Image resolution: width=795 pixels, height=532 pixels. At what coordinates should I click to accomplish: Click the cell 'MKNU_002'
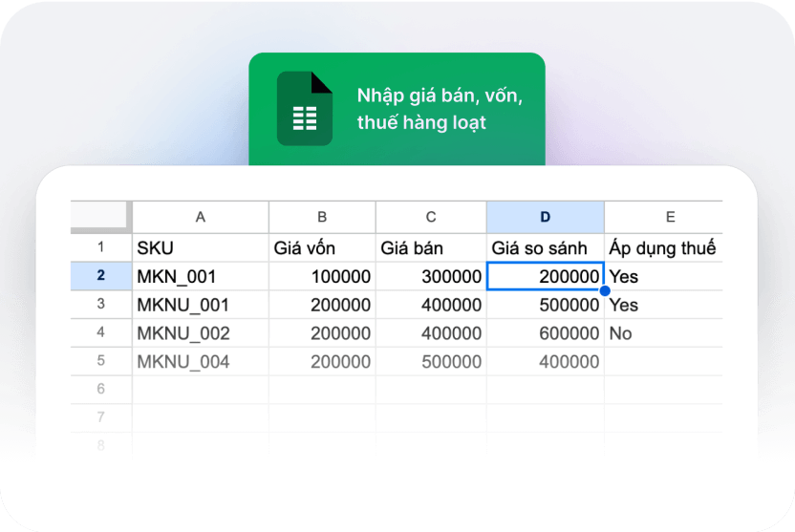click(201, 333)
